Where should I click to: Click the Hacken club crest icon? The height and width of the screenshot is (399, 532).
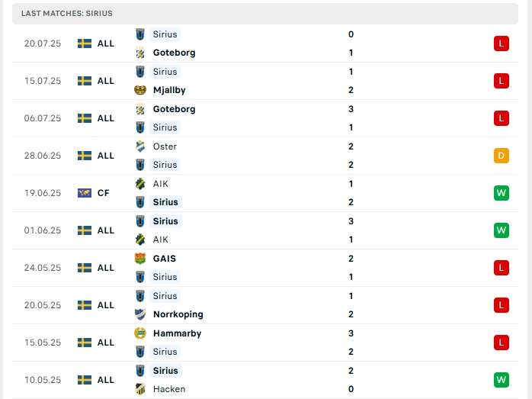pos(140,389)
